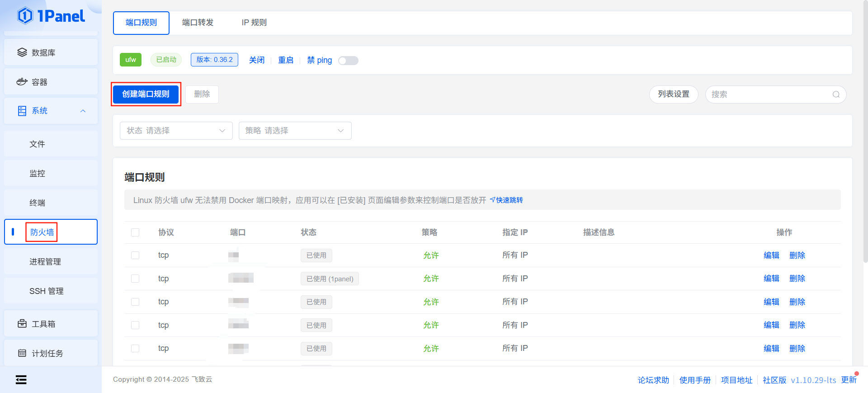This screenshot has width=868, height=393.
Task: Click the 论坛求助 footer link
Action: [x=653, y=380]
